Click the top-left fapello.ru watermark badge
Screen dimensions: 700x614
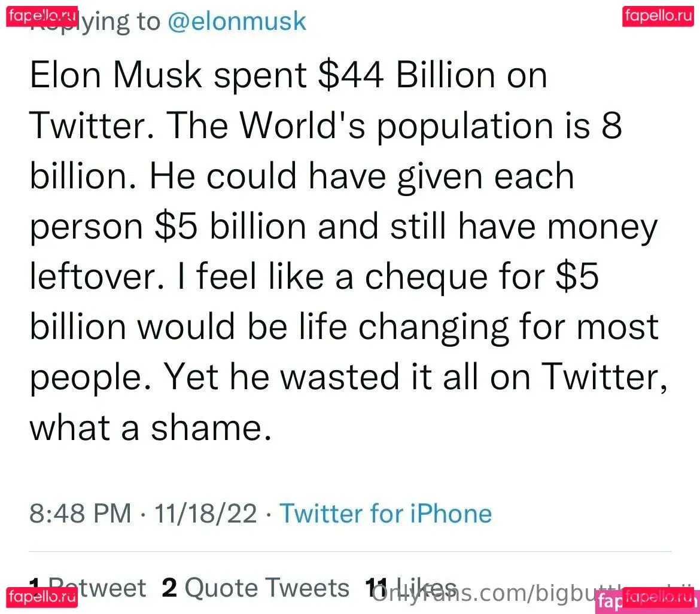42,16
